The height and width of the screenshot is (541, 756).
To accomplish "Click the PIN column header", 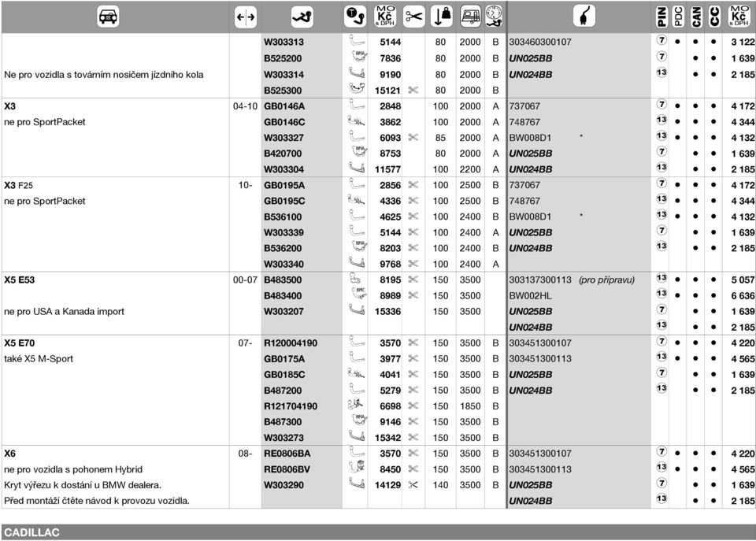I will (x=661, y=17).
